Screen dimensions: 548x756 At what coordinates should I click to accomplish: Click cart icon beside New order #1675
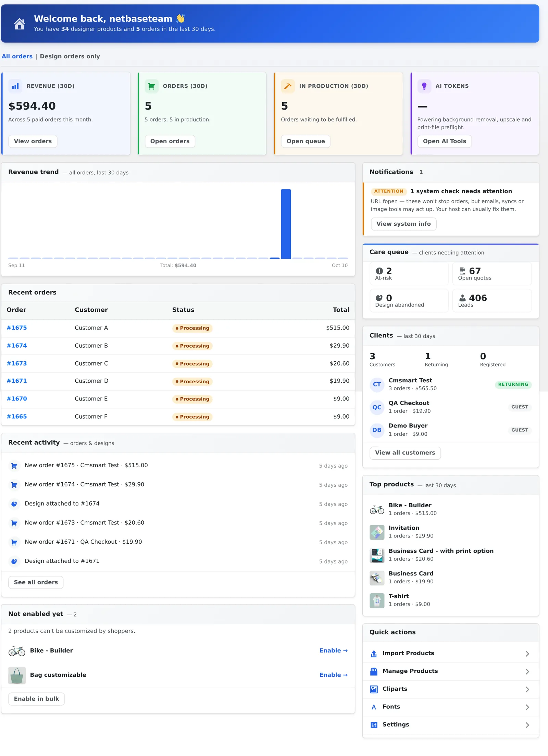14,466
